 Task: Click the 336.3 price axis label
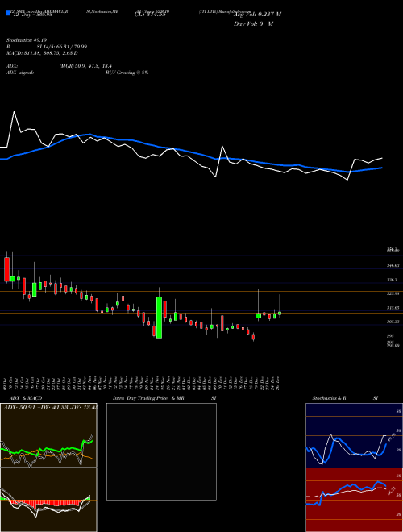pyautogui.click(x=392, y=280)
